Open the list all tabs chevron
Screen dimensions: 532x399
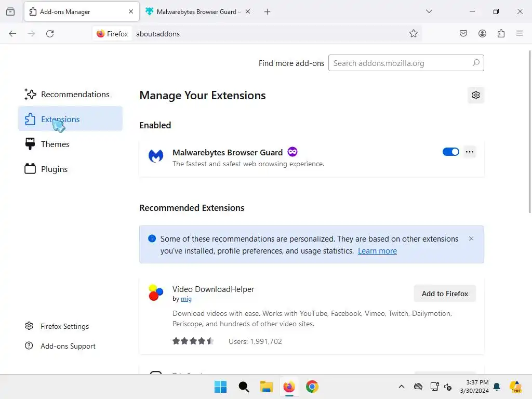tap(429, 11)
